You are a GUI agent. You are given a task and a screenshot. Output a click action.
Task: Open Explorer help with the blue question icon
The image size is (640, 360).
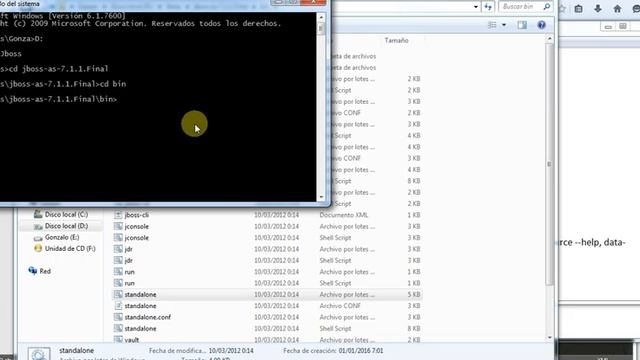point(541,25)
